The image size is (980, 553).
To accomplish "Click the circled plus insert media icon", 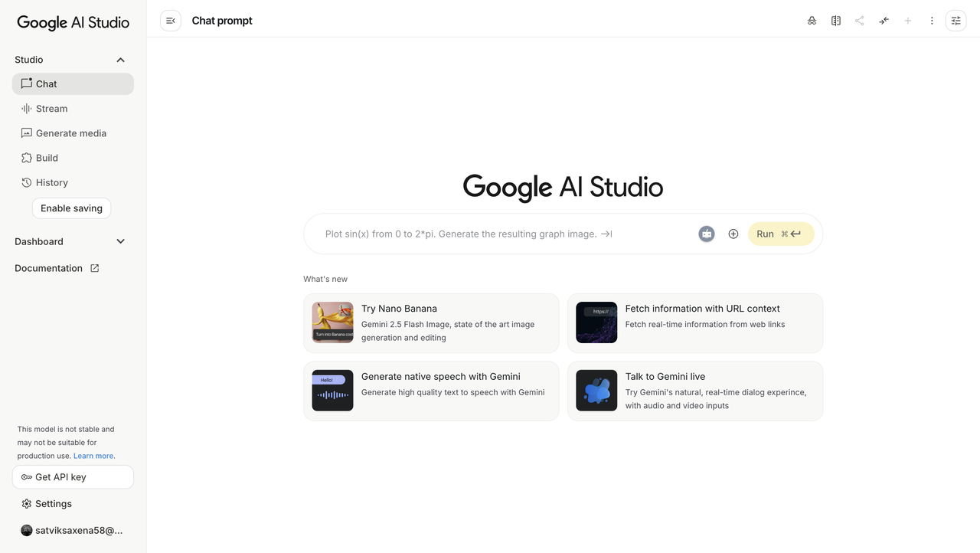I will (733, 234).
